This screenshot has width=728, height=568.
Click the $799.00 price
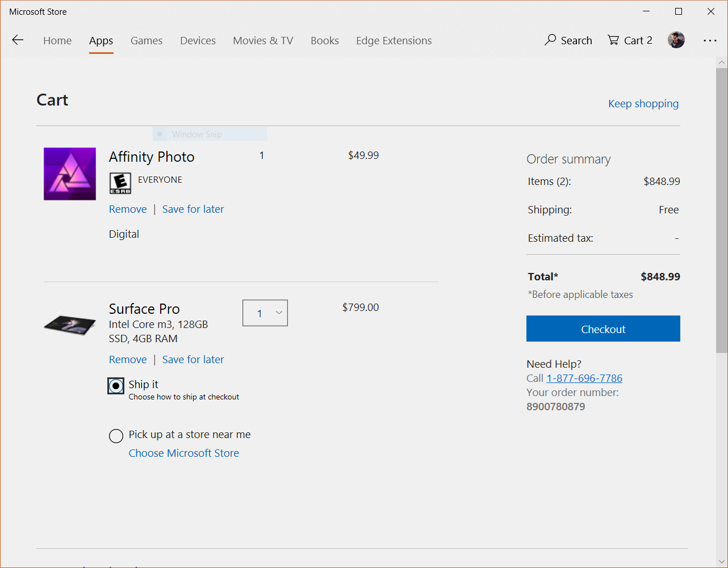361,308
